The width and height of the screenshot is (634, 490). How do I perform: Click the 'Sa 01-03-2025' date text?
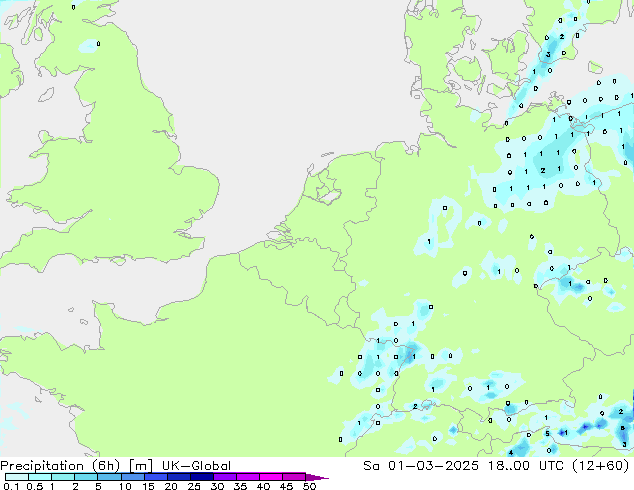click(x=421, y=466)
